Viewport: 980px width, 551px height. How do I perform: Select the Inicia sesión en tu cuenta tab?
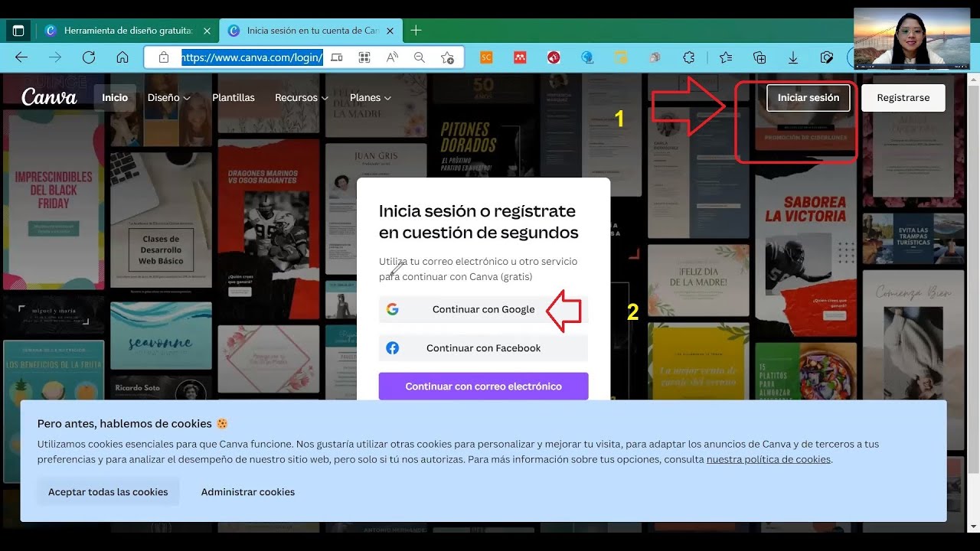[x=311, y=31]
